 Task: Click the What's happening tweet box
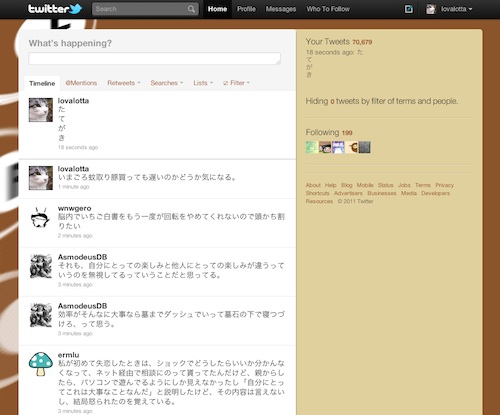point(155,58)
